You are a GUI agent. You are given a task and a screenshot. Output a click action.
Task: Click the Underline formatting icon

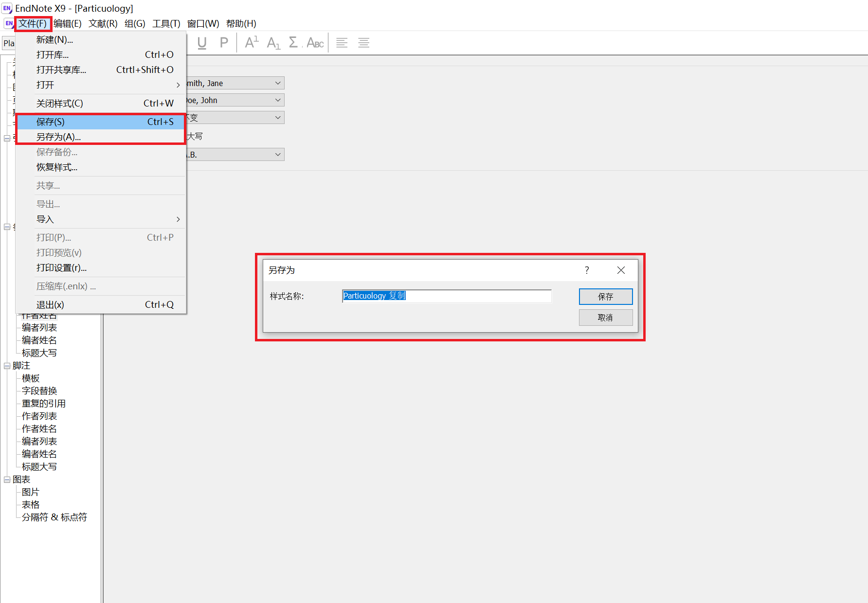coord(202,43)
